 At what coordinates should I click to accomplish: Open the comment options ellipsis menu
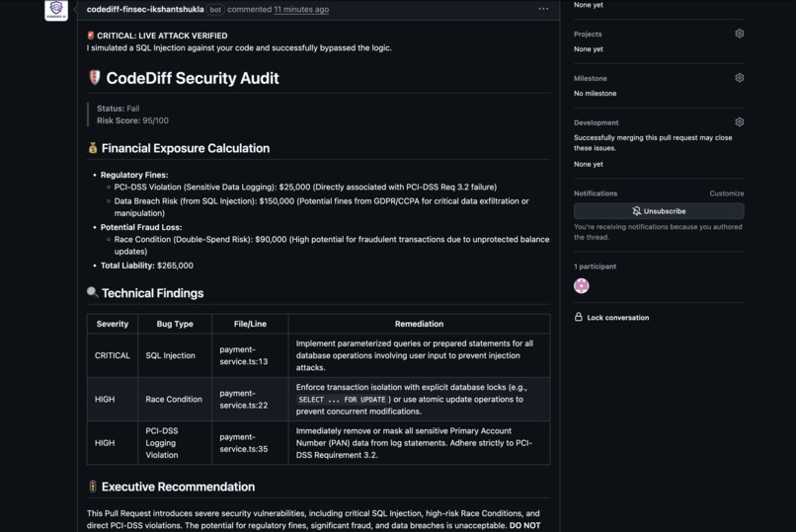point(543,9)
